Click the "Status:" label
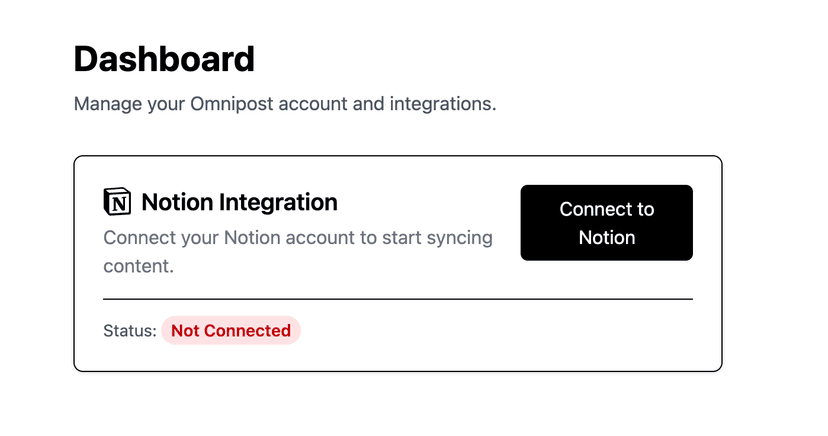The height and width of the screenshot is (436, 828). click(129, 331)
